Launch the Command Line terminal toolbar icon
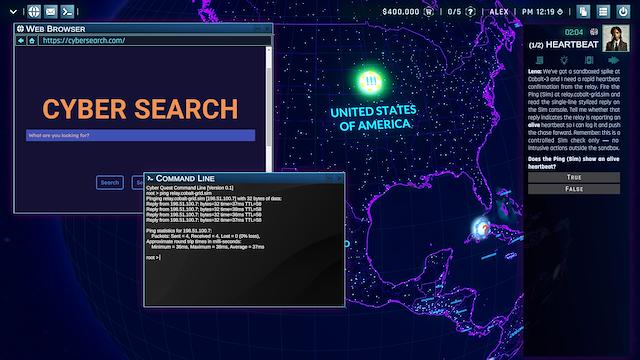 (x=67, y=11)
